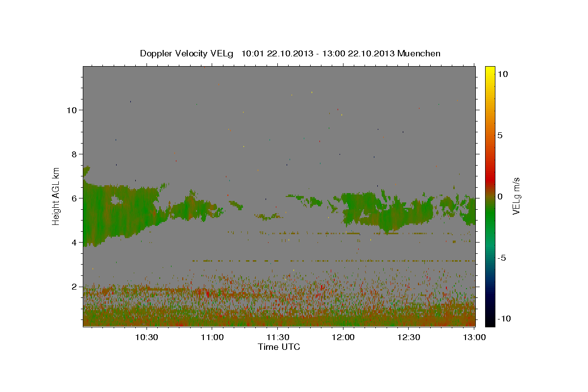Click colorbar label '5'
This screenshot has width=588, height=392.
[500, 135]
